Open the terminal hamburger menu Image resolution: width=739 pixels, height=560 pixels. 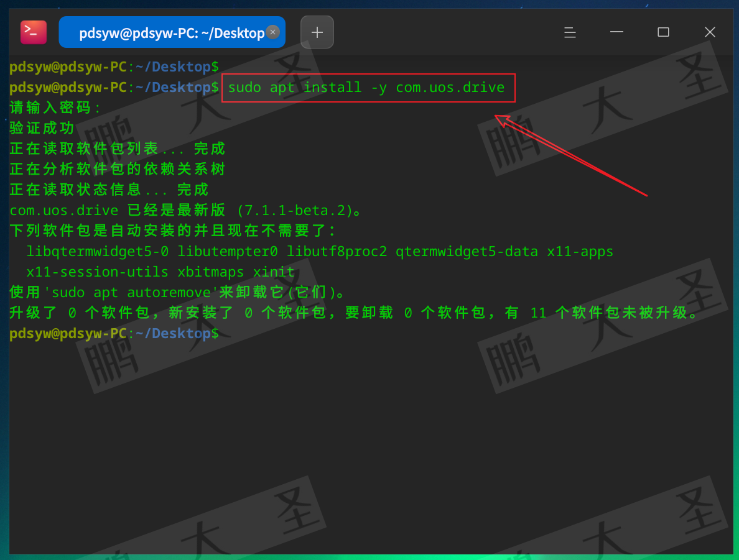coord(570,32)
